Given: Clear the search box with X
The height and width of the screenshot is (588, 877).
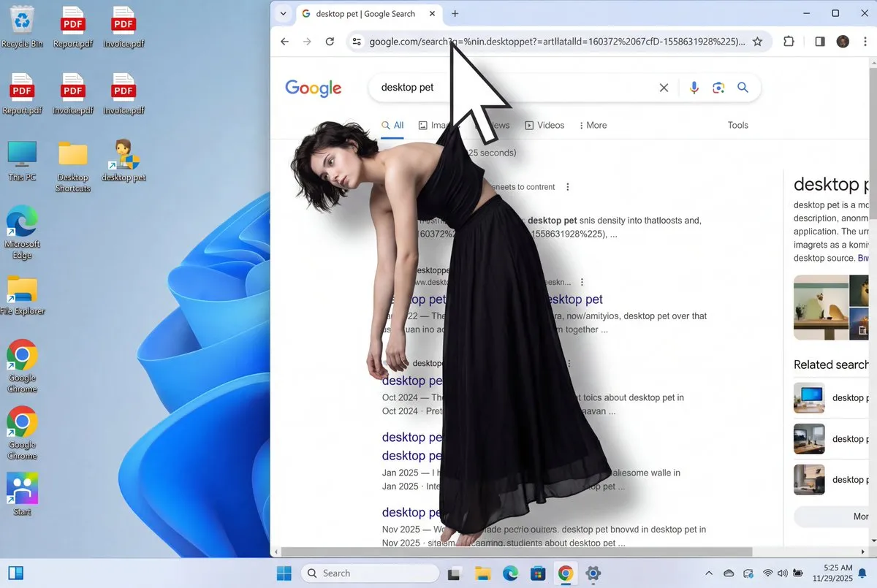Looking at the screenshot, I should click(664, 88).
